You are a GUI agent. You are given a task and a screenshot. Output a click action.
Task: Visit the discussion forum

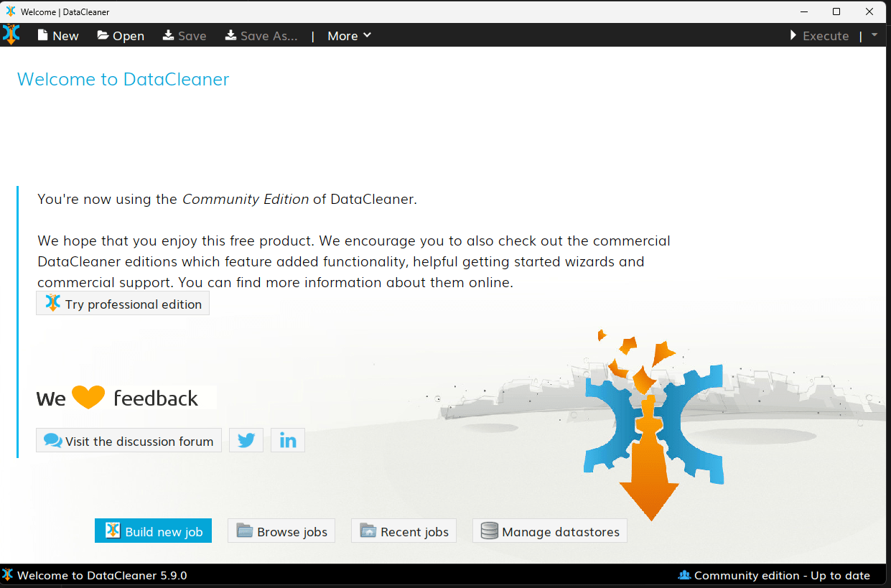129,441
